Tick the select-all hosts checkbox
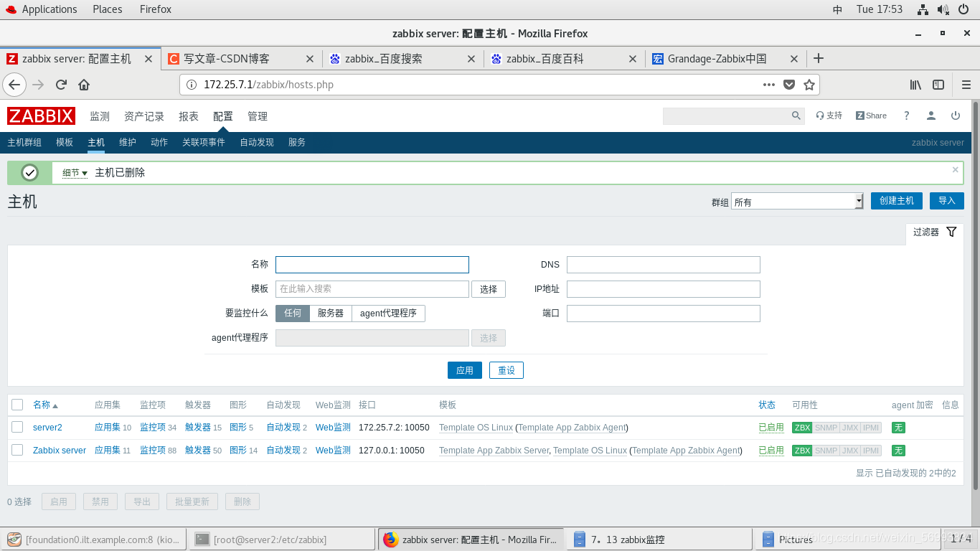This screenshot has height=551, width=980. coord(17,405)
